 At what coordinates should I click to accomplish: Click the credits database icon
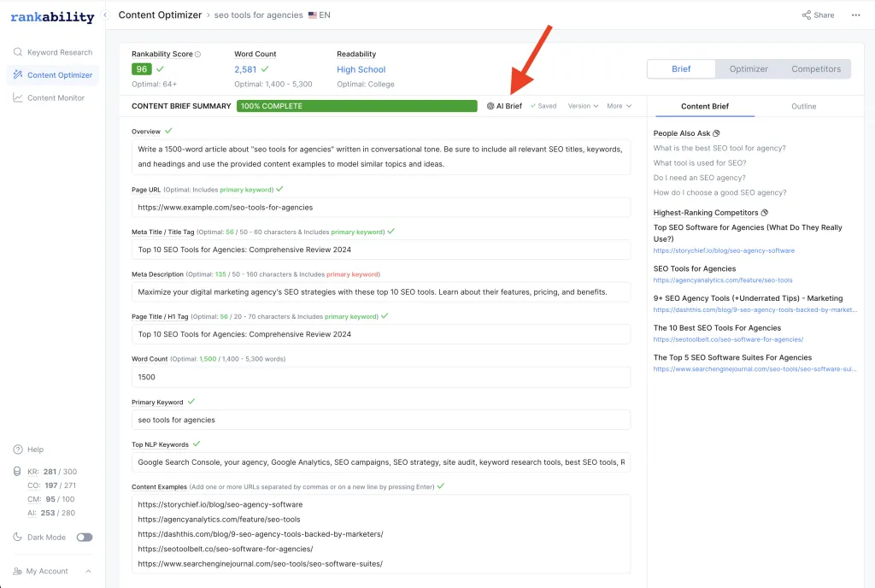pos(17,472)
